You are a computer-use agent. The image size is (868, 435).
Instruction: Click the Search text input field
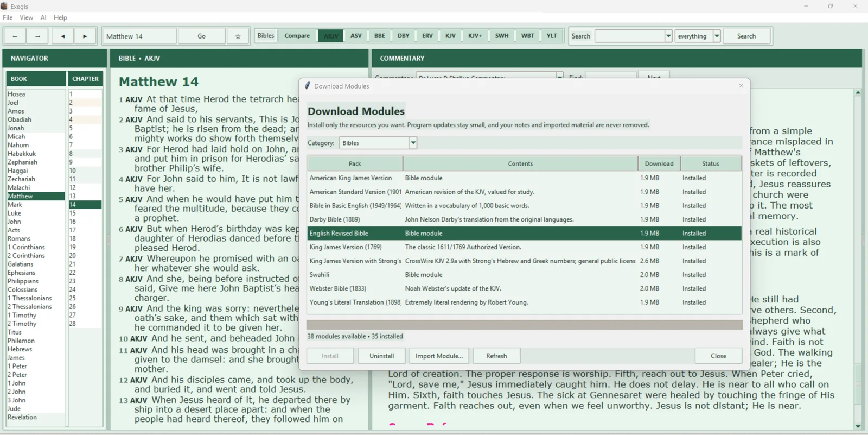(x=629, y=36)
